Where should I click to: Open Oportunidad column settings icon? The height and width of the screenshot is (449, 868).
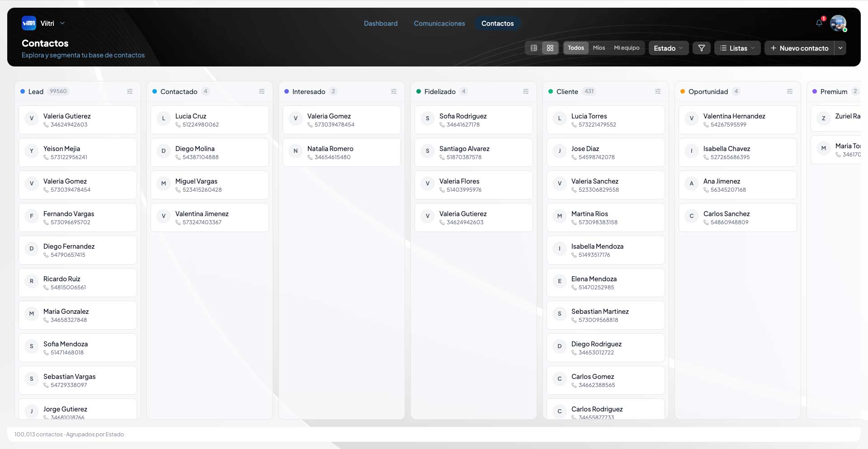(x=790, y=91)
